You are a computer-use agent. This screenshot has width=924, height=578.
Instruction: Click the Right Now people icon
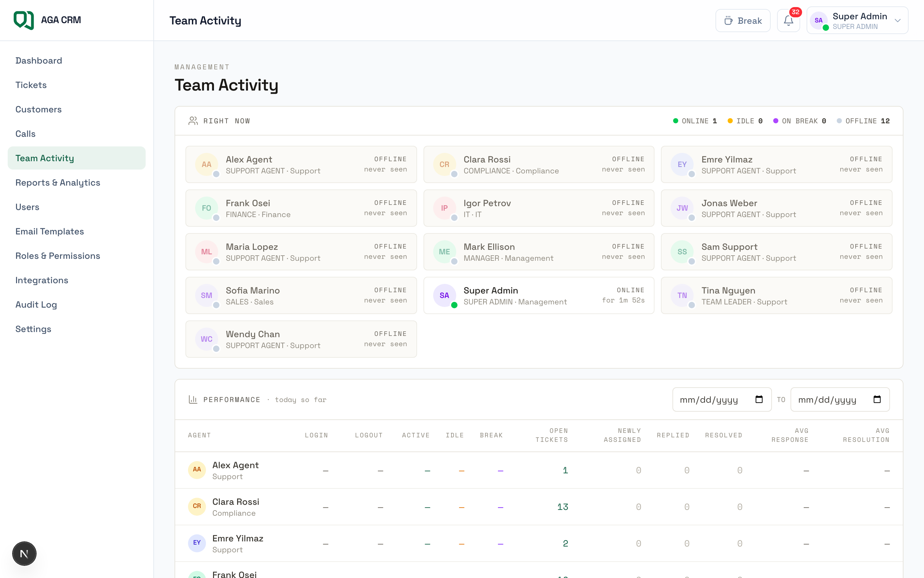[x=193, y=121]
